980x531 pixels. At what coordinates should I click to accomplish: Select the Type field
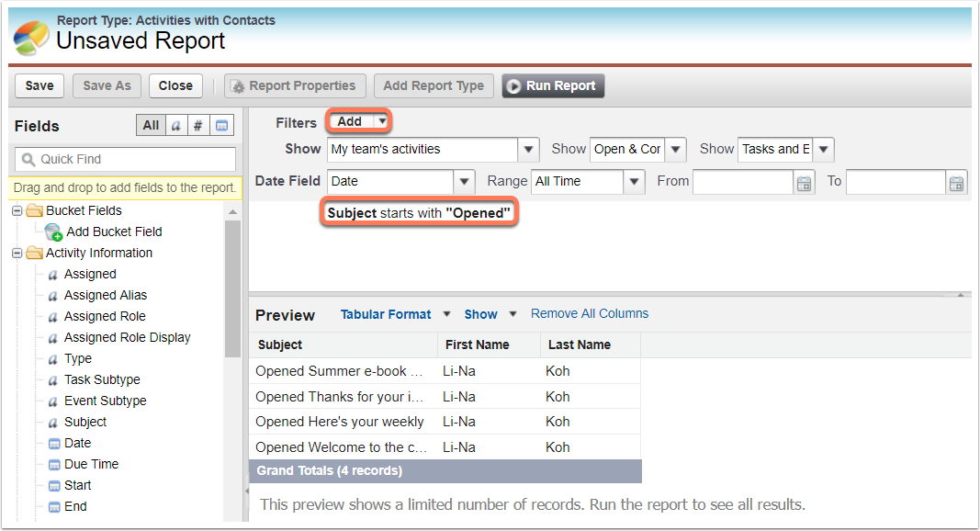78,359
